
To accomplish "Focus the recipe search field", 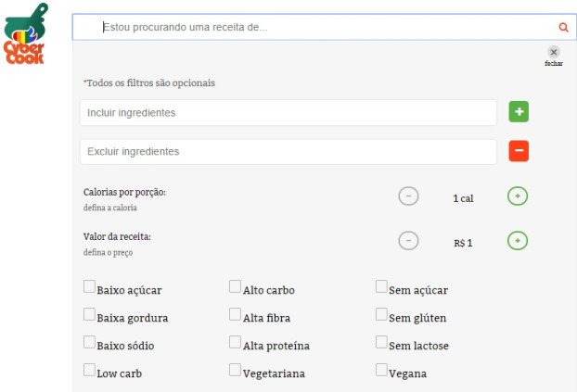I will coord(315,28).
